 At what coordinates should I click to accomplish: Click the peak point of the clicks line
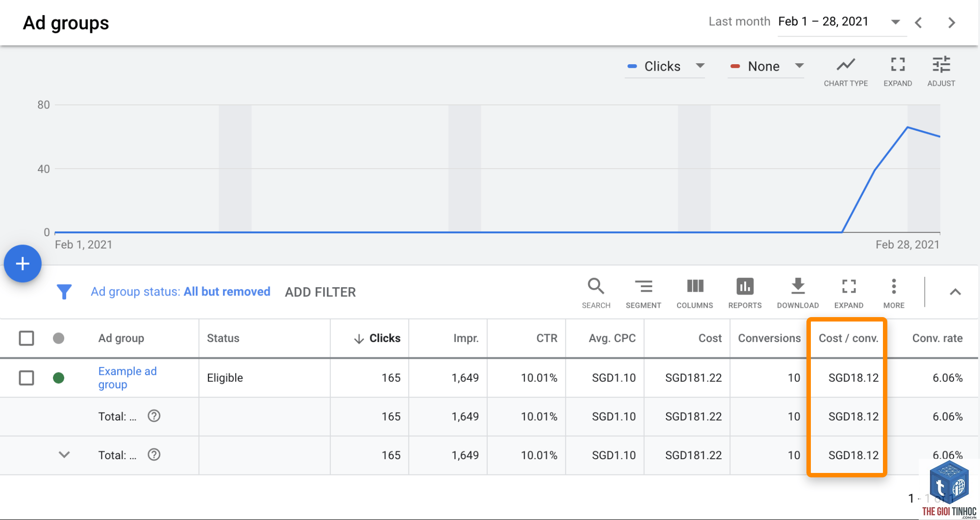(x=907, y=127)
